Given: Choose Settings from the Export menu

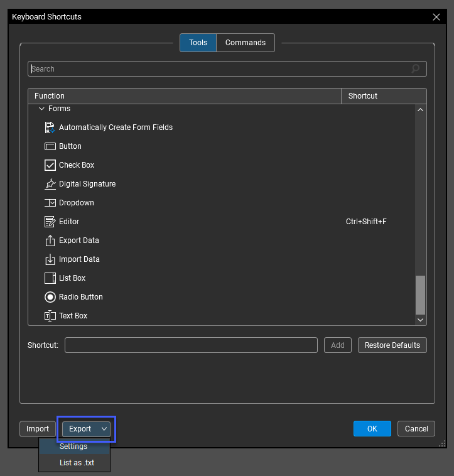Looking at the screenshot, I should point(74,446).
